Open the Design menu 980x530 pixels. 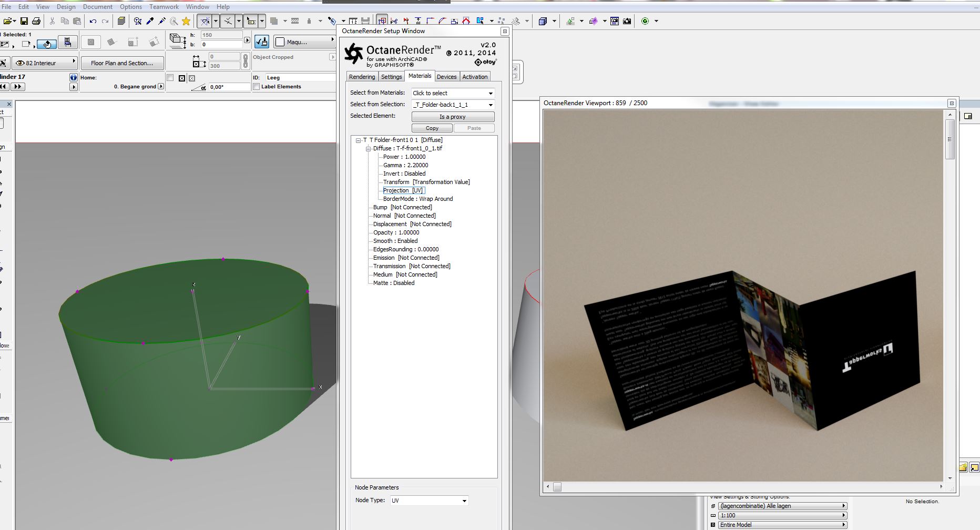point(66,7)
